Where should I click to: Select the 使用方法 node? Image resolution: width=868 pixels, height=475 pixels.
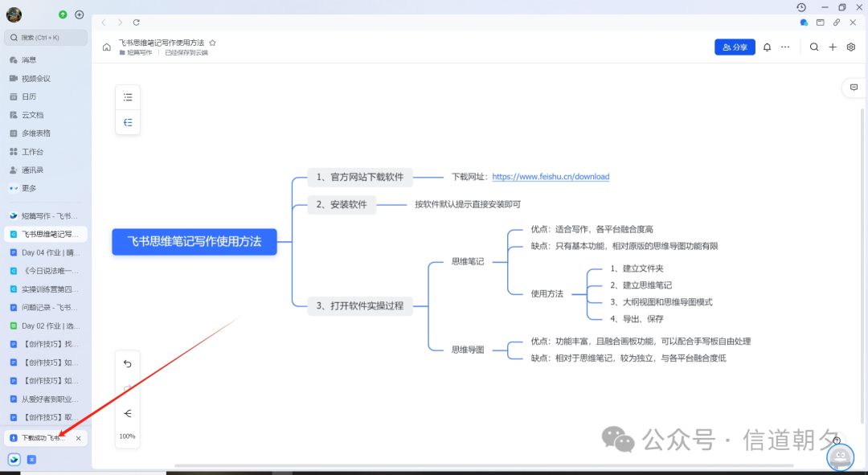(547, 294)
